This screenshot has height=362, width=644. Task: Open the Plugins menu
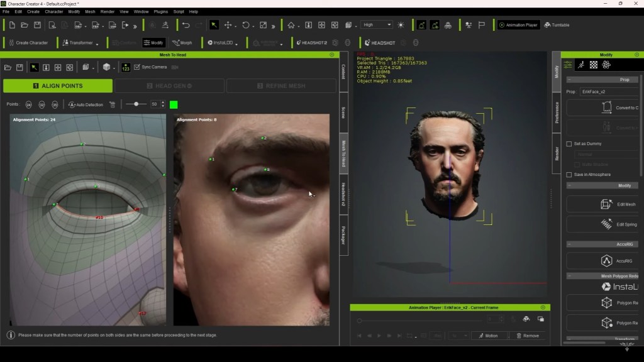tap(160, 11)
